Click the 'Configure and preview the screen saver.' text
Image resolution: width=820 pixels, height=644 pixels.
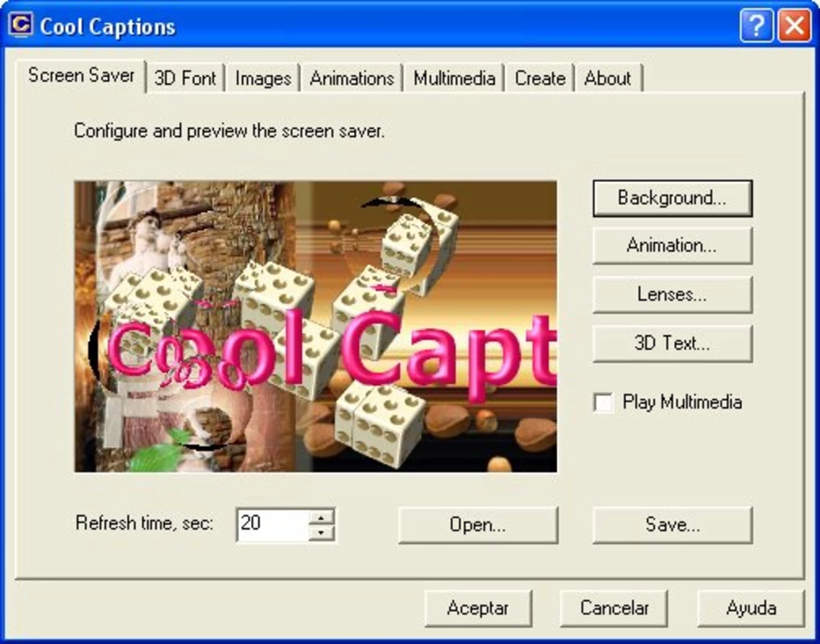tap(229, 130)
